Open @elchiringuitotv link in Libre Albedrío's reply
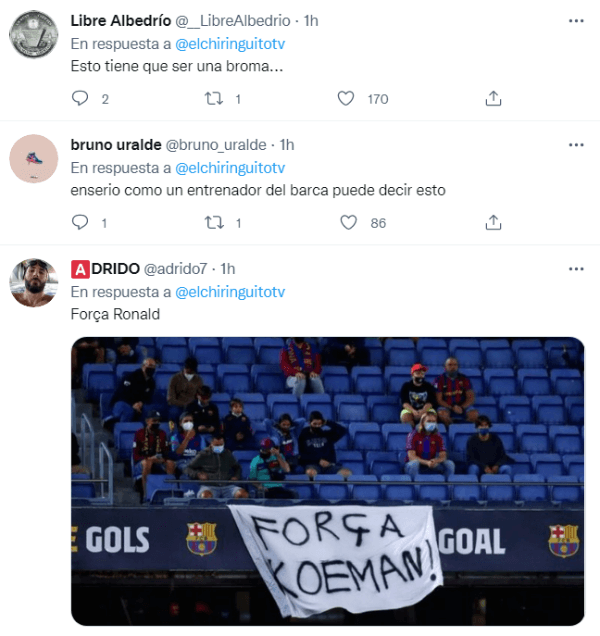The image size is (600, 636). (230, 44)
